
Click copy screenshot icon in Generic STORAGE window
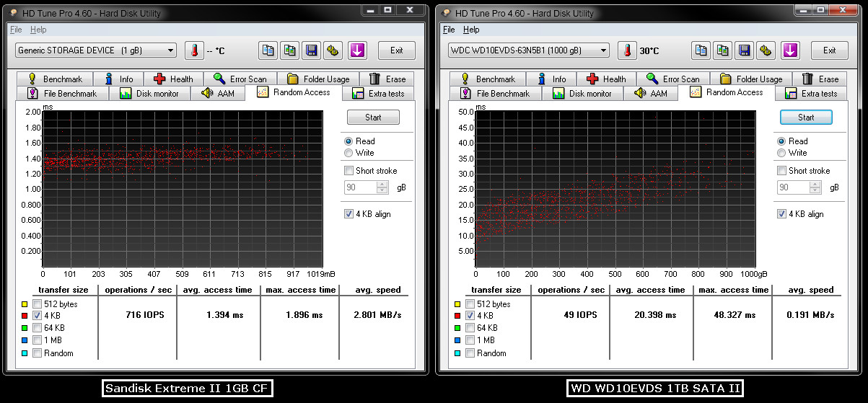tap(289, 50)
